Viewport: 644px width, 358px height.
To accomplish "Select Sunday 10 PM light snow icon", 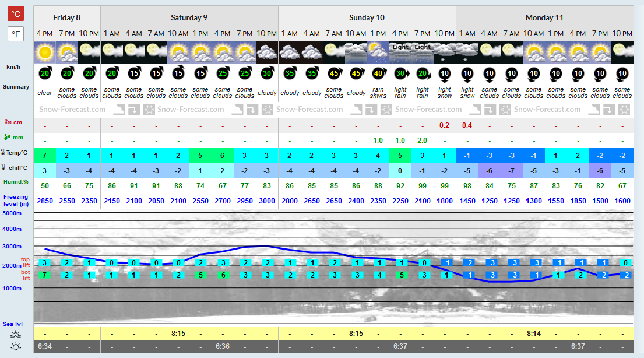I will [x=445, y=52].
